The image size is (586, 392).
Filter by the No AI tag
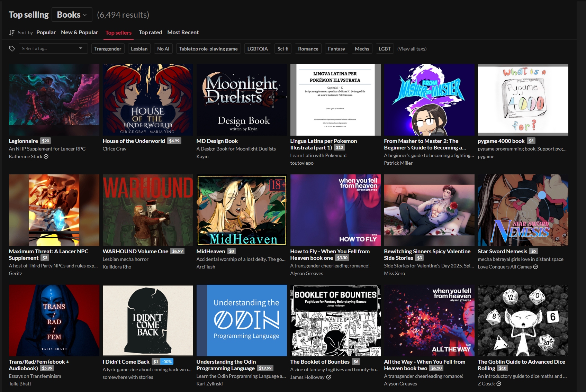coord(163,49)
